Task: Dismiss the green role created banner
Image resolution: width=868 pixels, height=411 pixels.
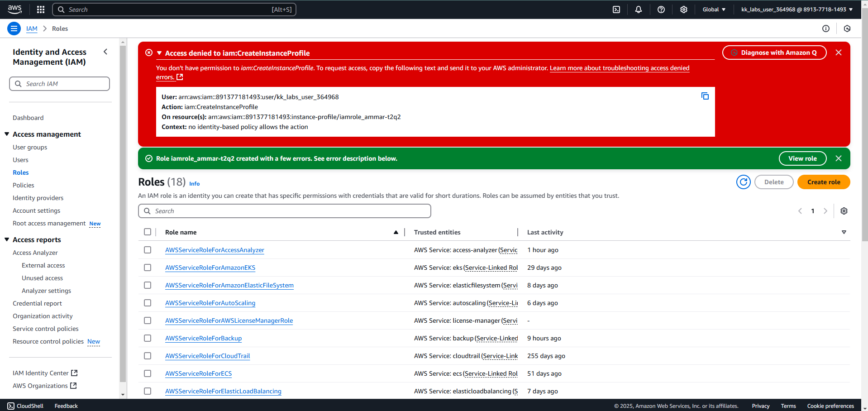Action: (x=839, y=158)
